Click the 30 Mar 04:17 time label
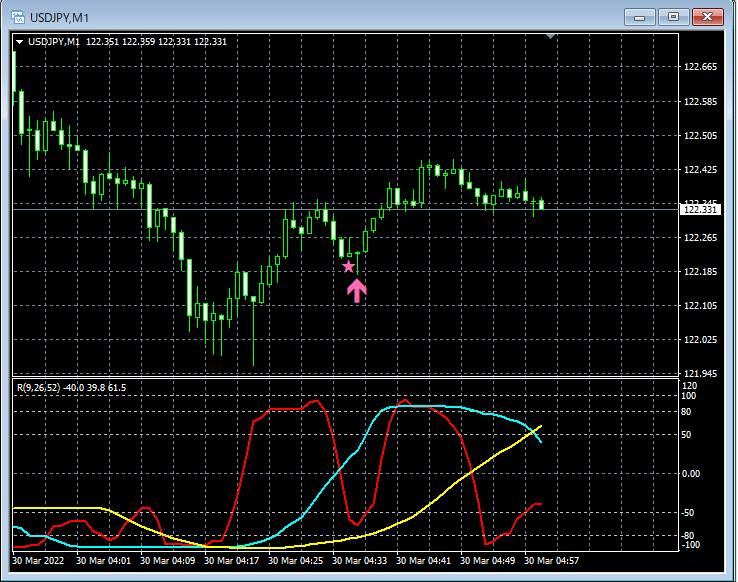Viewport: 738px width, 582px height. pyautogui.click(x=231, y=561)
